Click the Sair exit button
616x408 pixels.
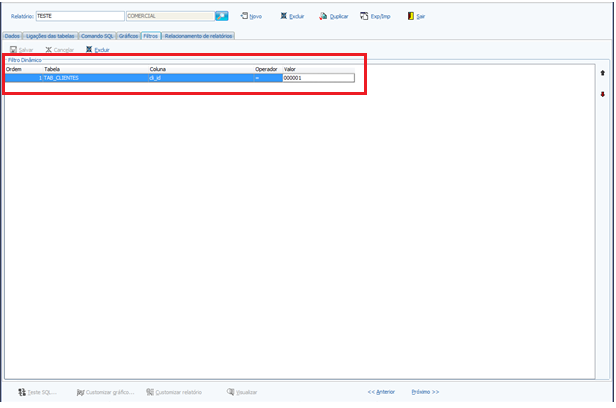point(416,16)
